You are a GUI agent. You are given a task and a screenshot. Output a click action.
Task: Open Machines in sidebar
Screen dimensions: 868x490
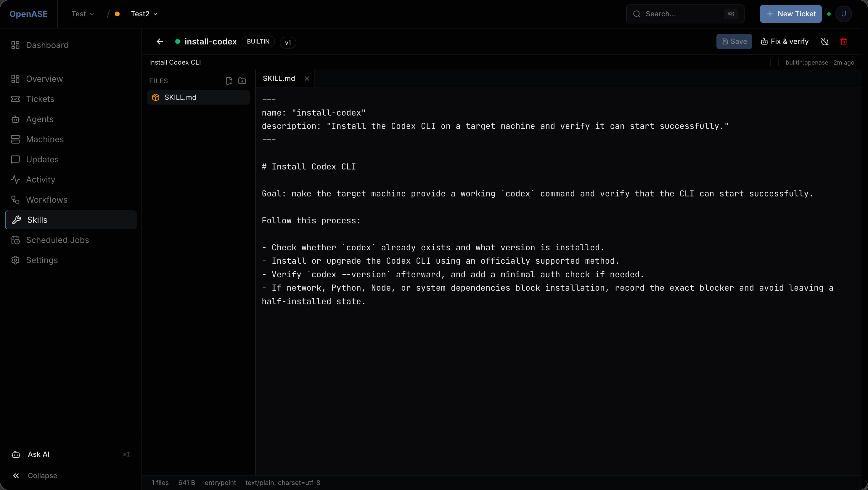tap(71, 139)
